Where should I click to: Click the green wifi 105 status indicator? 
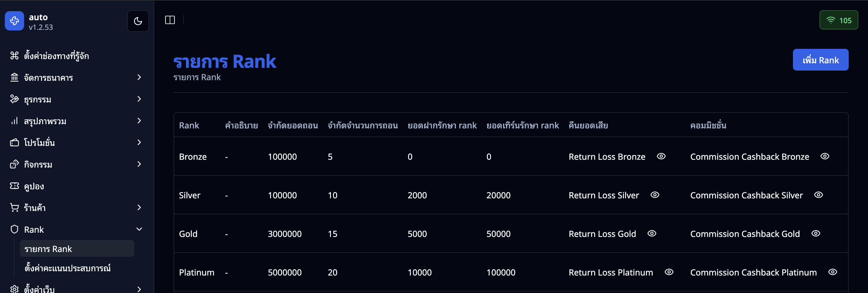pos(839,20)
